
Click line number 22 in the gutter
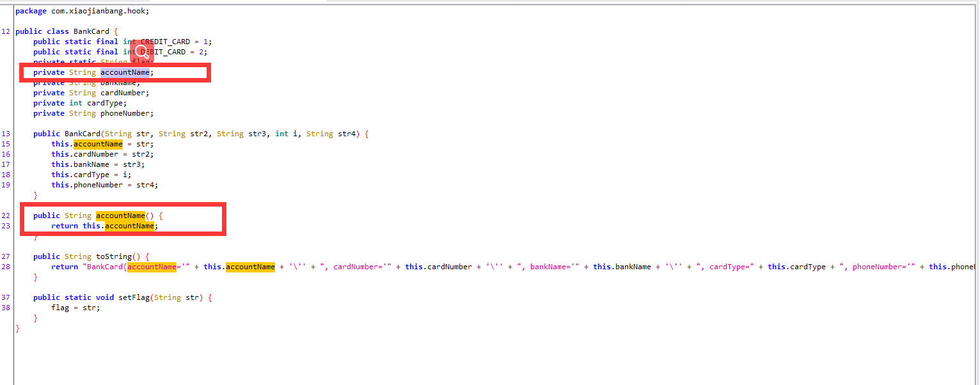coord(6,216)
